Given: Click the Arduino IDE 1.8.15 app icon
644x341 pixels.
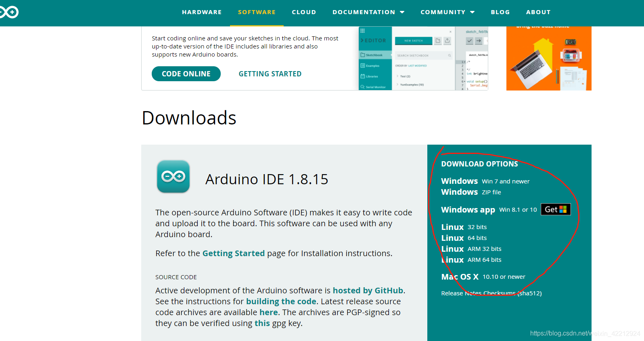Looking at the screenshot, I should tap(173, 177).
